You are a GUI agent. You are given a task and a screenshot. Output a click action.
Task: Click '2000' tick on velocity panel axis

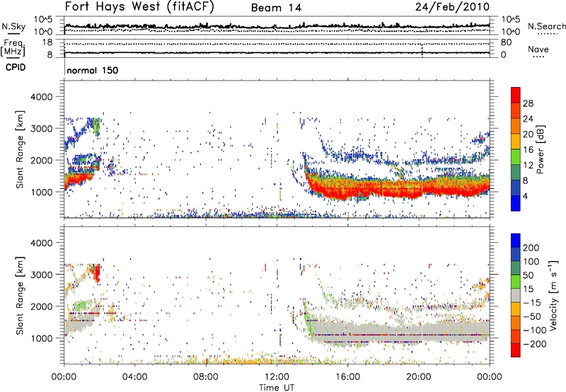pos(41,306)
